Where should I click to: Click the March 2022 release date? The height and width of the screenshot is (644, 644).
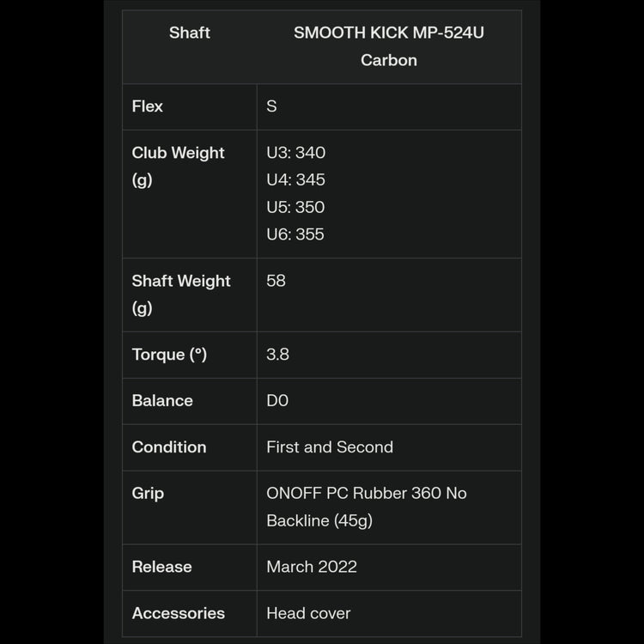point(312,567)
